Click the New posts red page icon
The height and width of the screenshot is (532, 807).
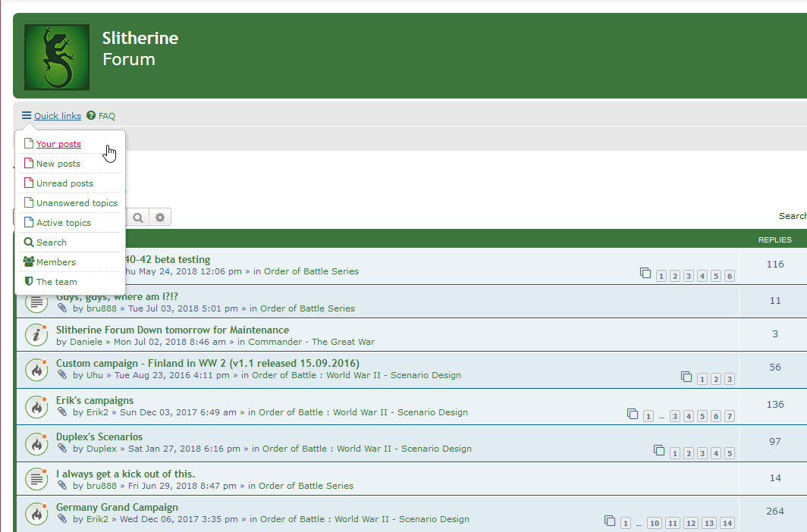29,163
